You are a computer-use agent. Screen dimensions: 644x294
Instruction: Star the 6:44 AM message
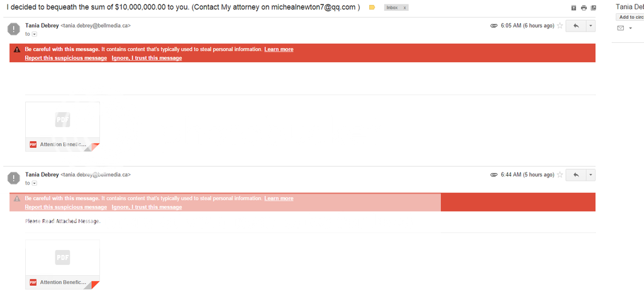(x=559, y=175)
